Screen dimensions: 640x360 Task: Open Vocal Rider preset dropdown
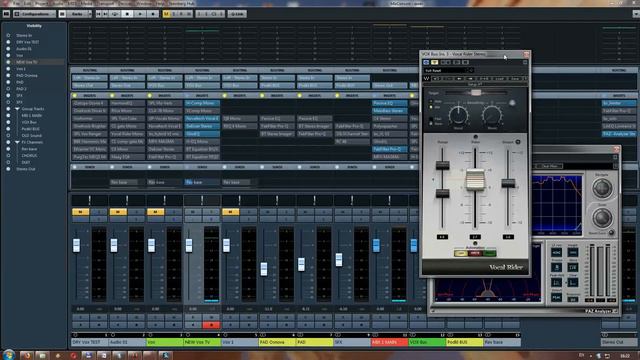coord(448,71)
